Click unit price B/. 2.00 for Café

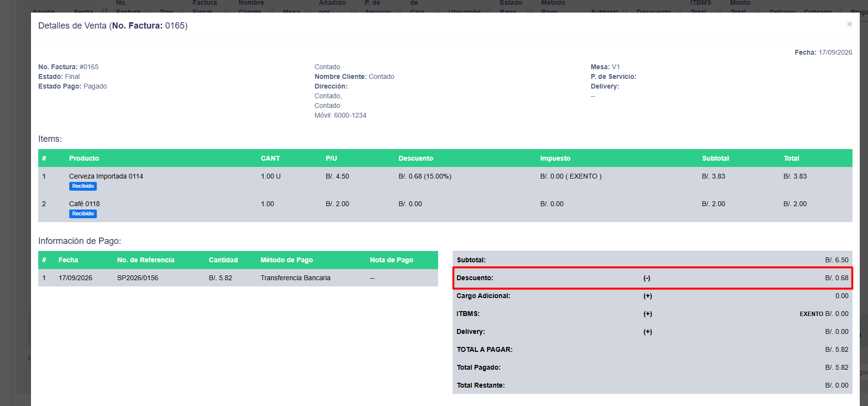point(337,204)
